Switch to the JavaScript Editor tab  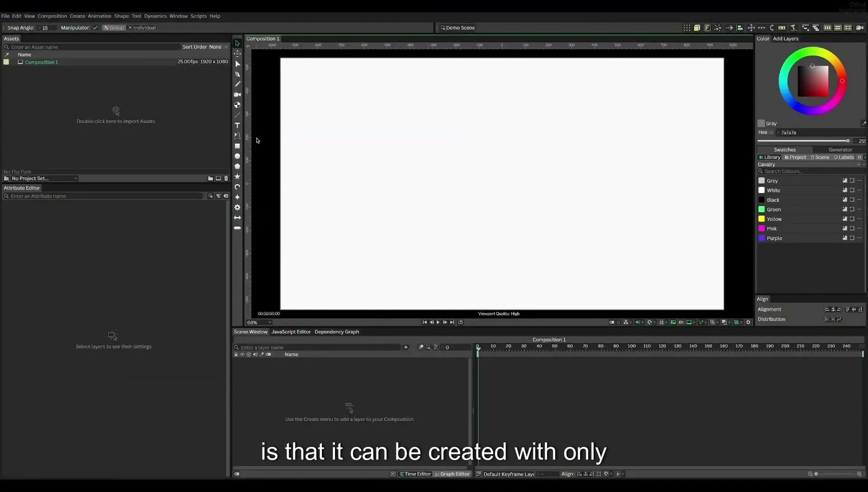(291, 332)
